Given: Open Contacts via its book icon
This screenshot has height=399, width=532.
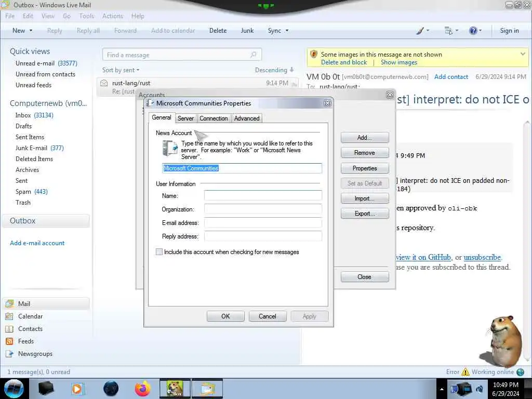Looking at the screenshot, I should pyautogui.click(x=9, y=329).
